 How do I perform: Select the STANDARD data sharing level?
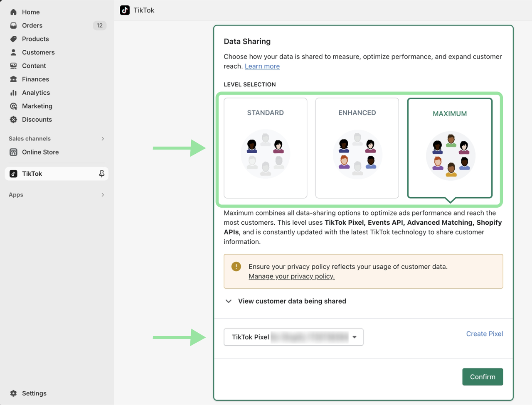point(265,148)
